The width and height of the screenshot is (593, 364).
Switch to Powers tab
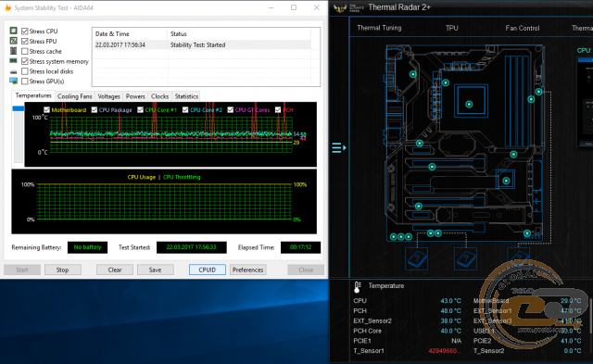pyautogui.click(x=135, y=96)
